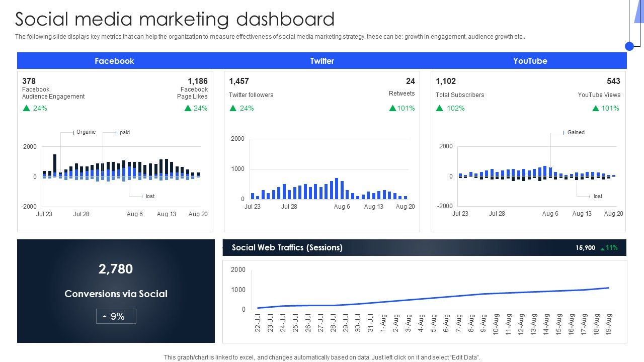Click the 378 Facebook engagement value

[x=29, y=81]
